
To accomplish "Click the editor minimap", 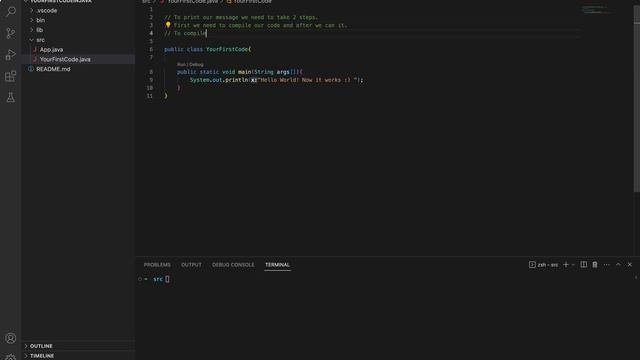I will click(x=597, y=9).
